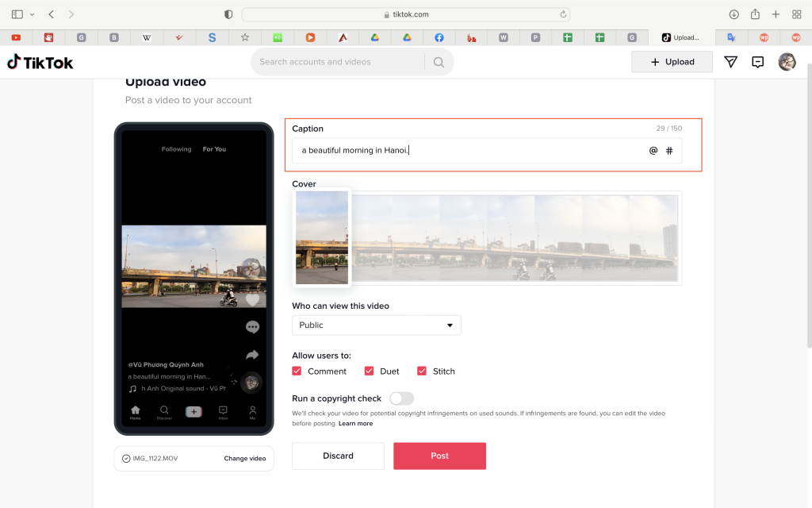
Task: Uncheck the Comment checkbox
Action: 297,371
